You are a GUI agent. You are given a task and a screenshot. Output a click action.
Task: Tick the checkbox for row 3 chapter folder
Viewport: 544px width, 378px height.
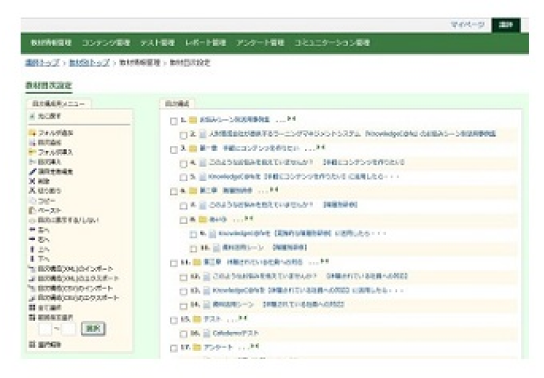coord(174,149)
